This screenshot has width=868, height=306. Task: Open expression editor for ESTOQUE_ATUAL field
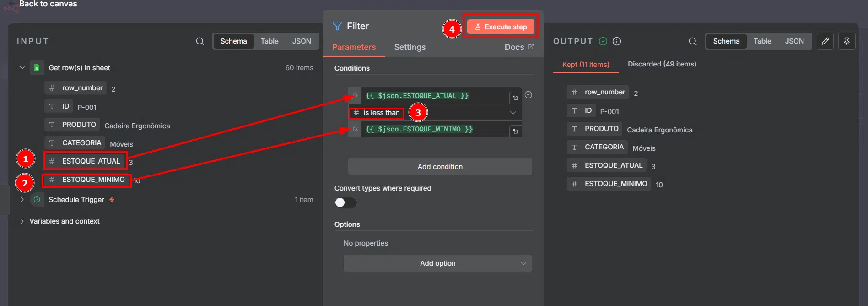[515, 98]
